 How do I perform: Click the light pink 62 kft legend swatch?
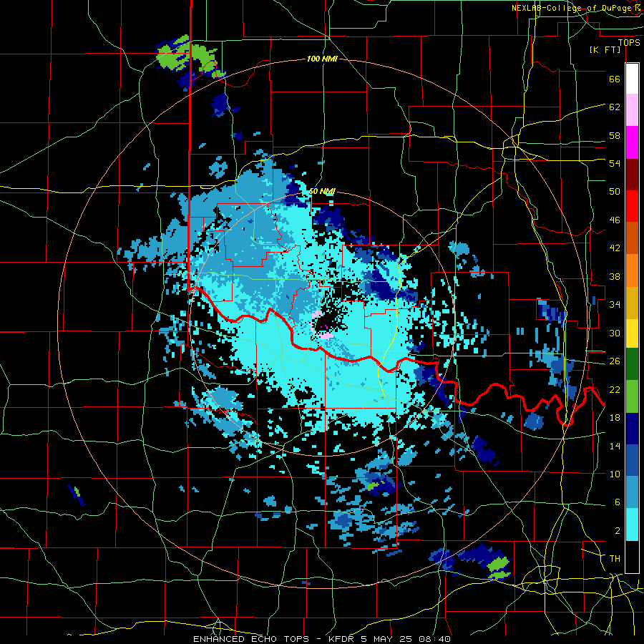tap(632, 109)
